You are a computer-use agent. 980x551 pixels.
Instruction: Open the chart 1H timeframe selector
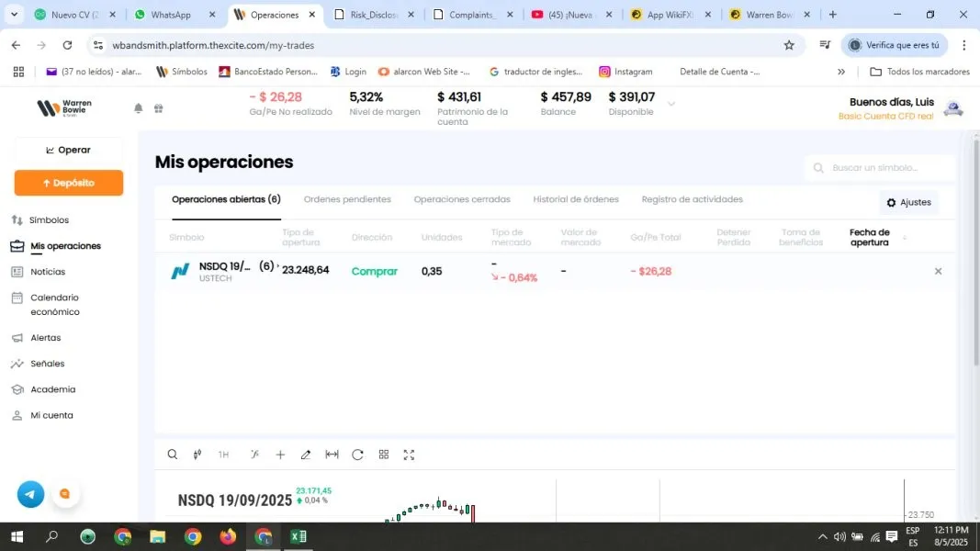[x=223, y=455]
